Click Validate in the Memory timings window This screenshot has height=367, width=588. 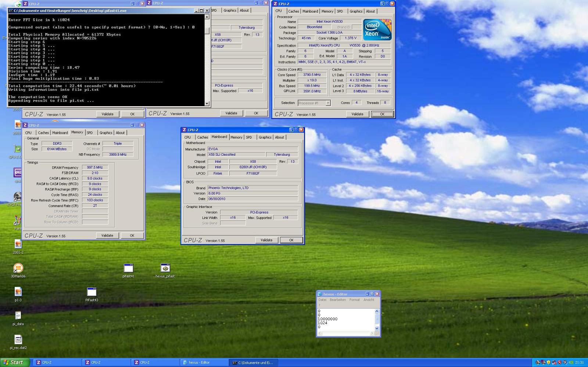[x=107, y=235]
